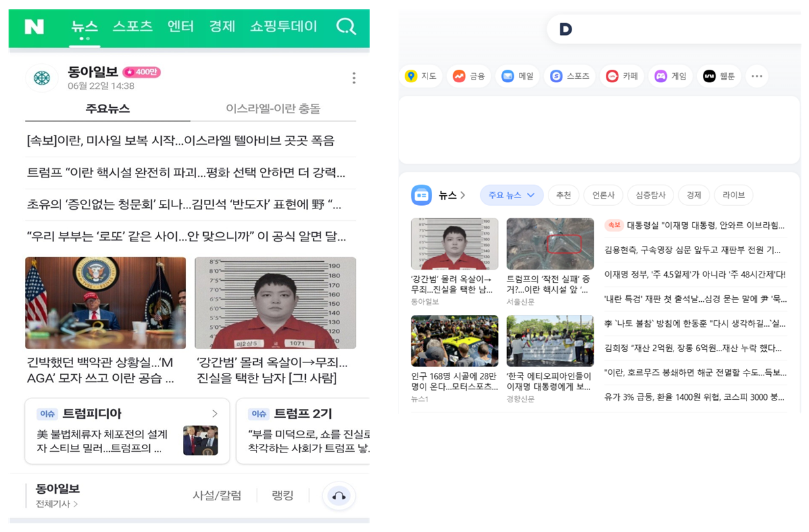809x532 pixels.
Task: Select the 라이브 news filter chip
Action: [733, 195]
